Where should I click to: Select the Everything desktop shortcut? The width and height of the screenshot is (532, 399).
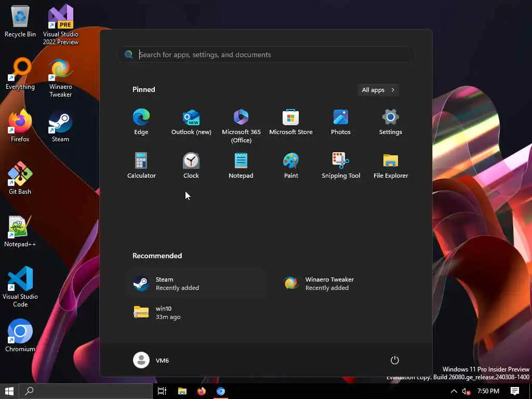click(x=20, y=74)
